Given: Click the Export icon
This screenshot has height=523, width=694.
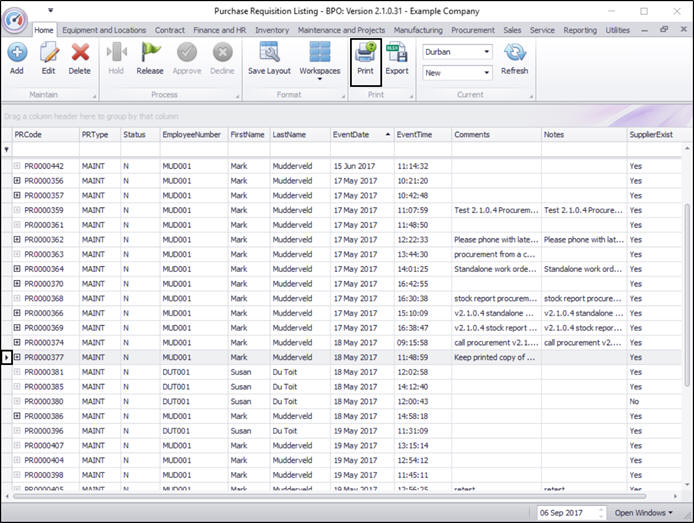Looking at the screenshot, I should point(397,53).
